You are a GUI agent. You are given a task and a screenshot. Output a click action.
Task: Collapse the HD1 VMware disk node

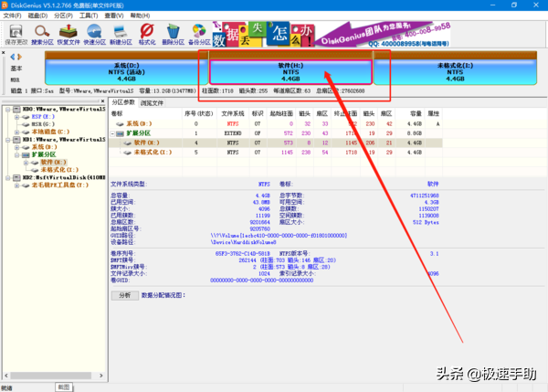(7, 140)
